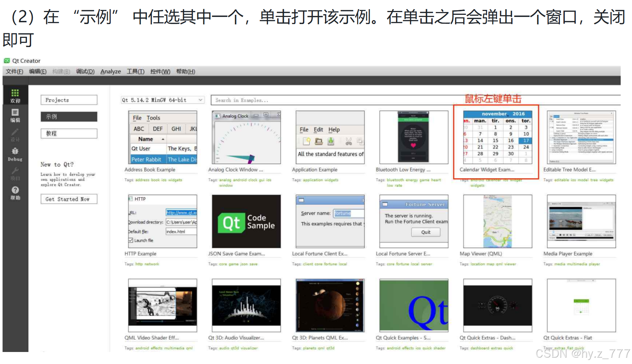This screenshot has height=364, width=632.
Task: Open the Welcome mode in the sidebar
Action: [15, 96]
